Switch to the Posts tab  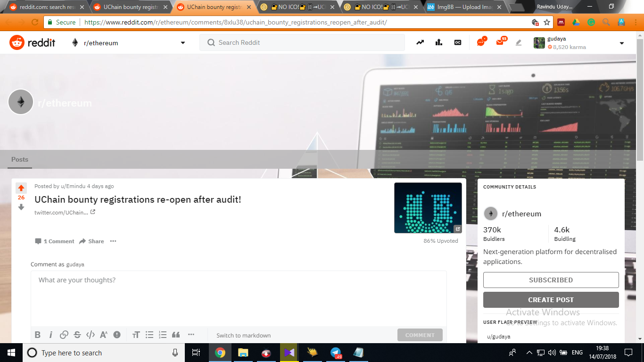[20, 159]
